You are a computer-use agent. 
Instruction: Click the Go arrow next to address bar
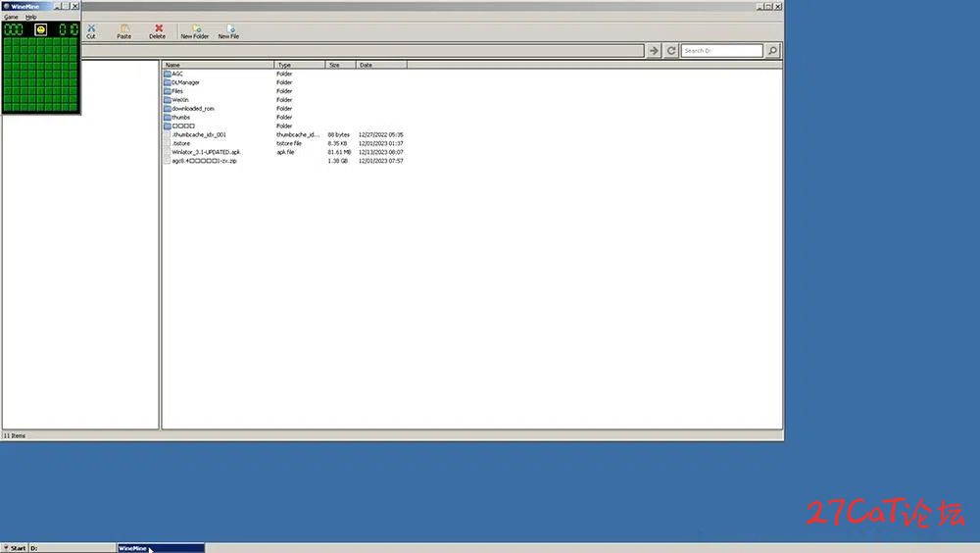point(654,51)
